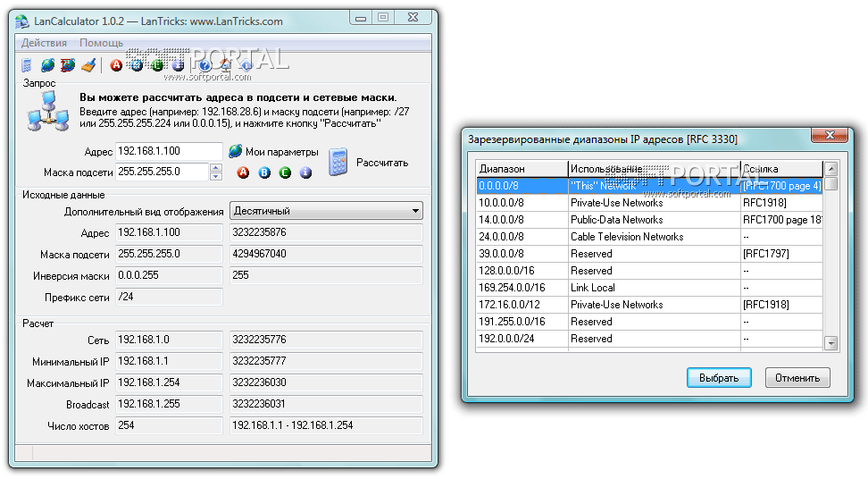868x479 pixels.
Task: Click the home page toolbar icon
Action: coord(226,65)
